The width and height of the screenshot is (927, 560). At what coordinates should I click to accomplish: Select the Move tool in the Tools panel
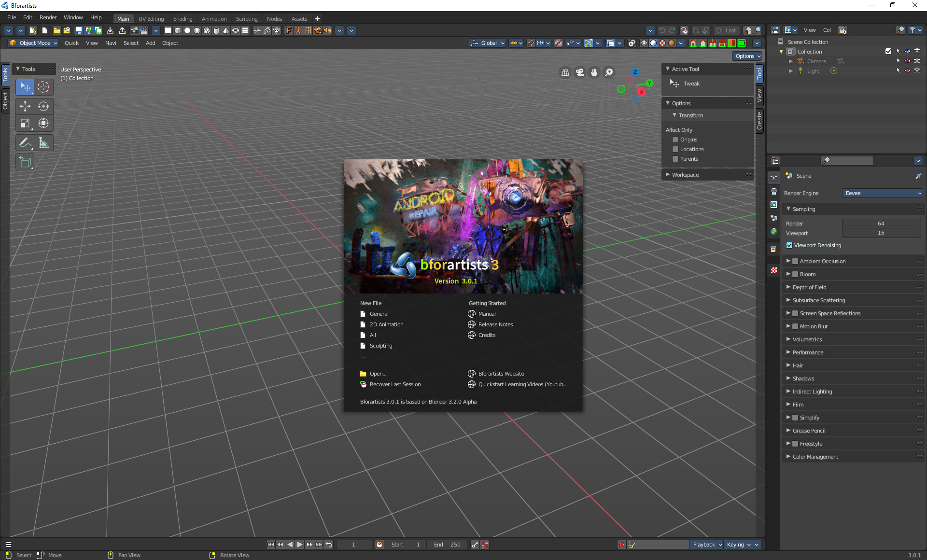pos(25,106)
